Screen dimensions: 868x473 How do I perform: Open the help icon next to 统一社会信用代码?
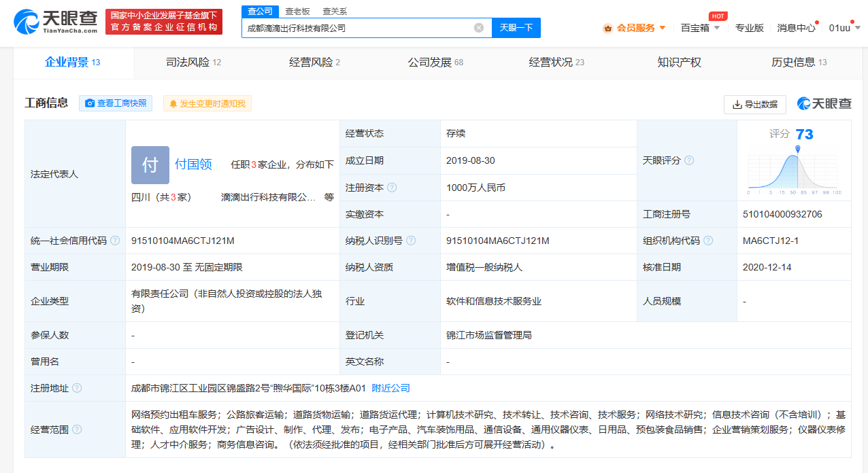tap(115, 241)
